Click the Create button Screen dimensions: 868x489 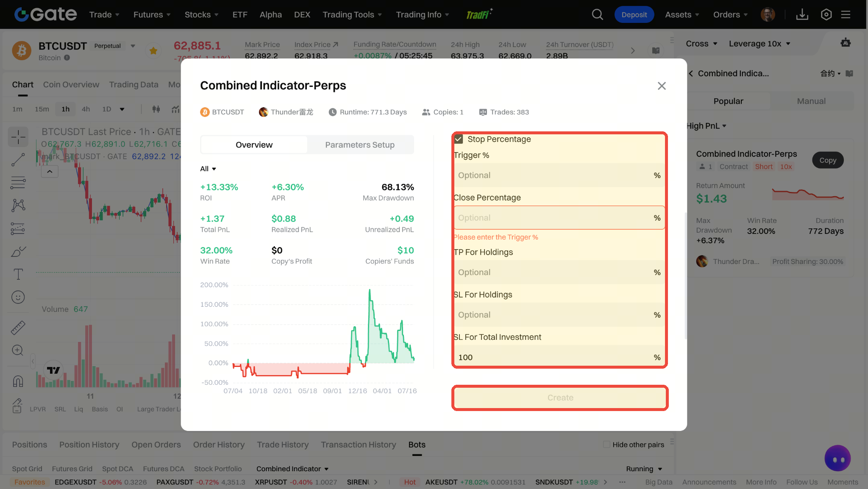(x=560, y=397)
